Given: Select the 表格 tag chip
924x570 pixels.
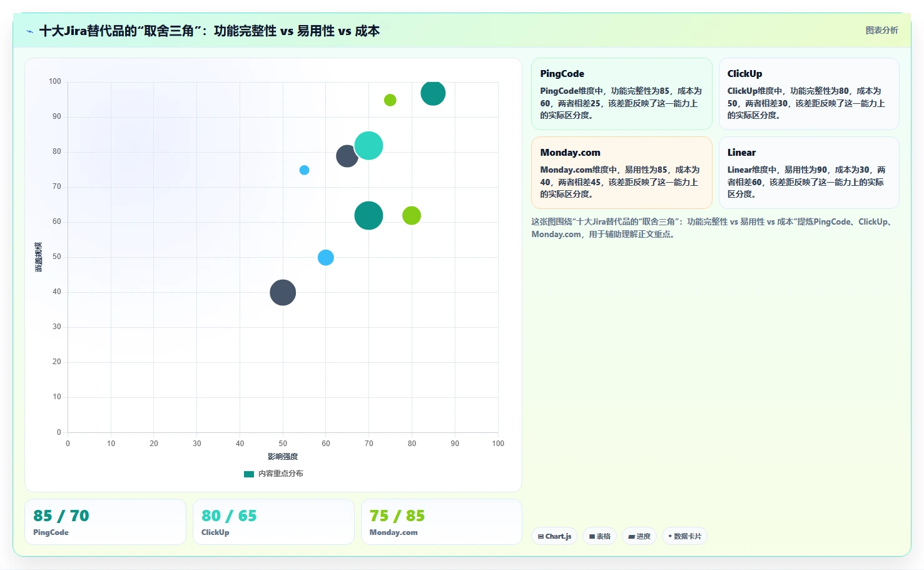Looking at the screenshot, I should coord(599,536).
